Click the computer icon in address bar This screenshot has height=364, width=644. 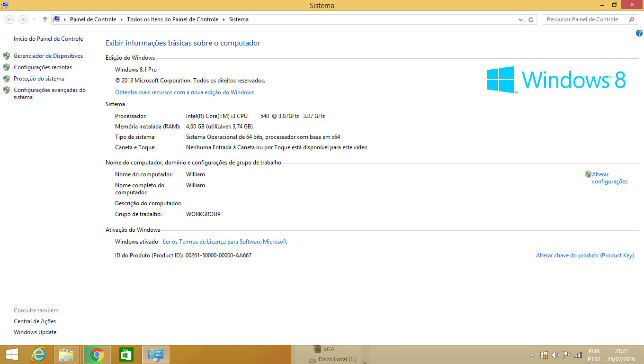tap(57, 19)
